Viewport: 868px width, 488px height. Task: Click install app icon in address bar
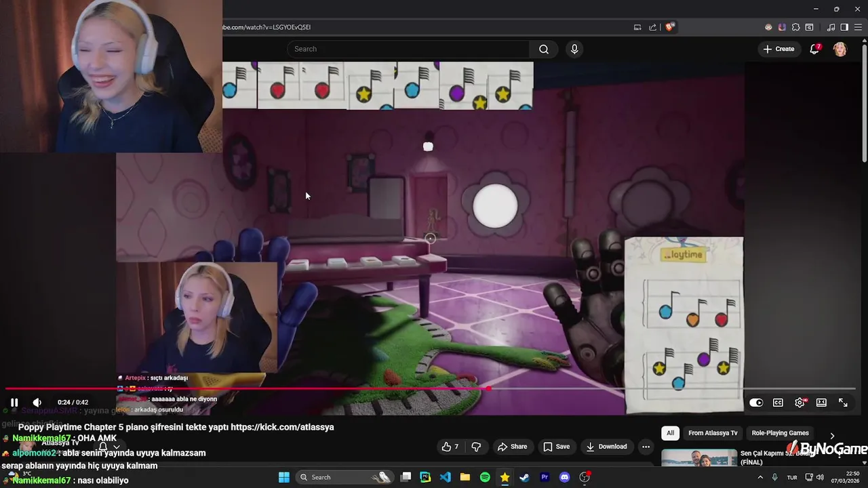click(x=637, y=27)
